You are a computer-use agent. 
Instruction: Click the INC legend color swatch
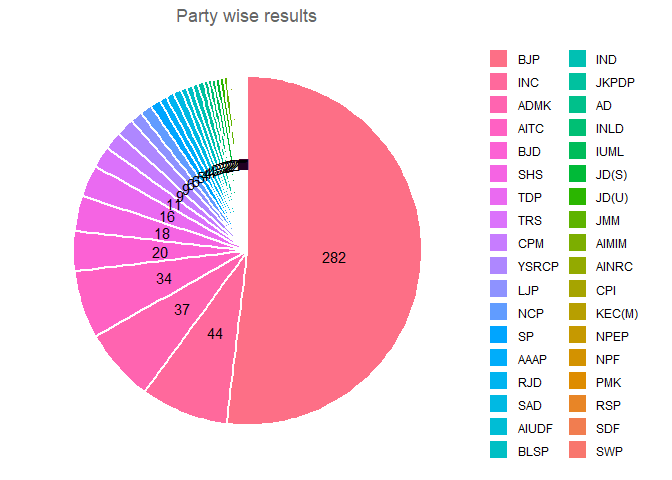click(498, 83)
